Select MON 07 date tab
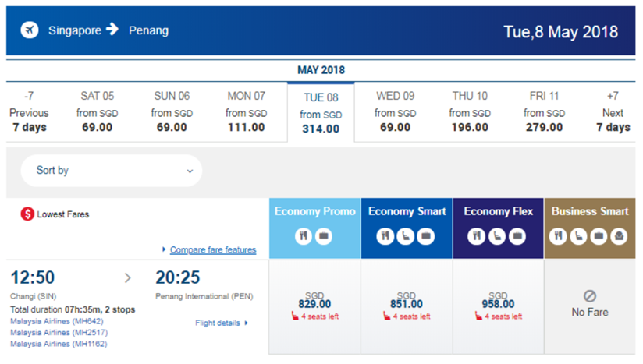Screen dimensions: 643x364 (246, 111)
